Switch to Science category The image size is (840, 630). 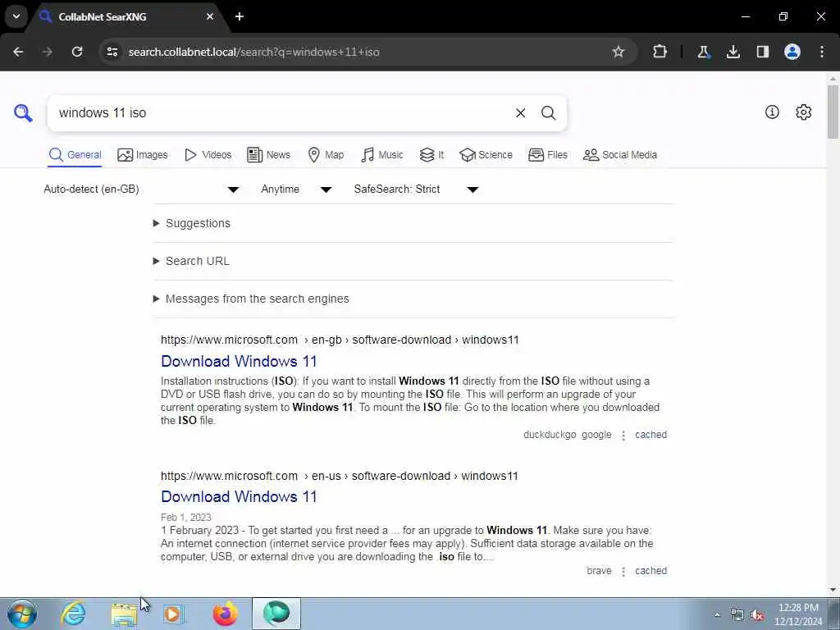click(486, 155)
